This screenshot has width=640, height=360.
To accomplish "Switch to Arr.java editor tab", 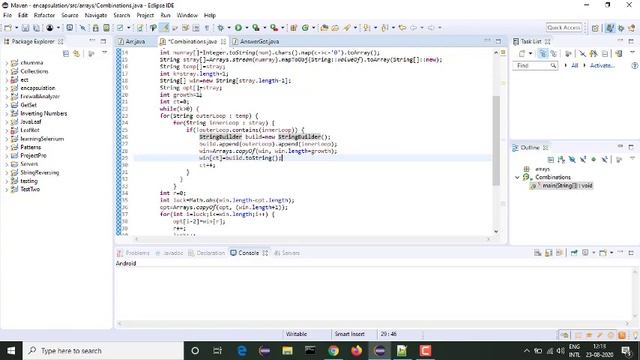I will click(x=135, y=42).
